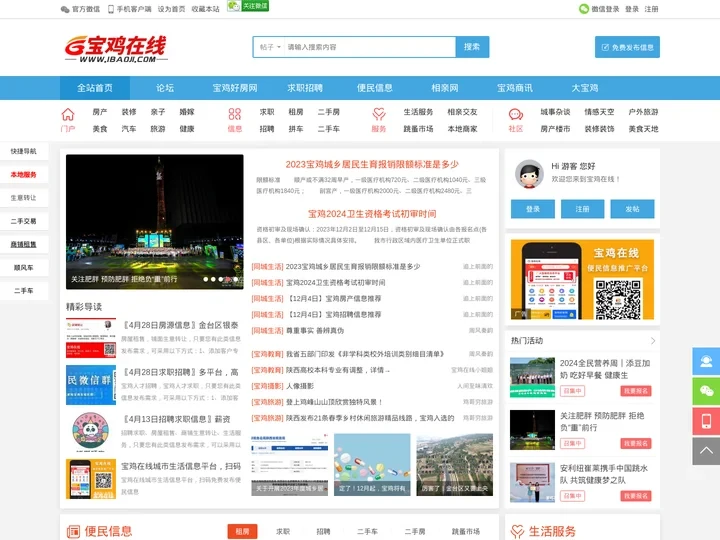Open the 相亲网 nav tab
Viewport: 720px width, 540px height.
coord(444,88)
